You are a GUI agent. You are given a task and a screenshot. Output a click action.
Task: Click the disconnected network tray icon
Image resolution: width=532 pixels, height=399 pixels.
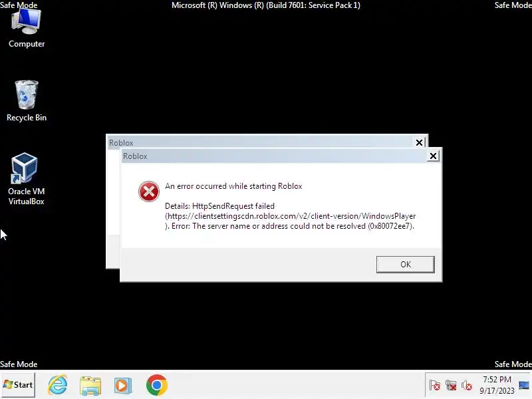[451, 385]
